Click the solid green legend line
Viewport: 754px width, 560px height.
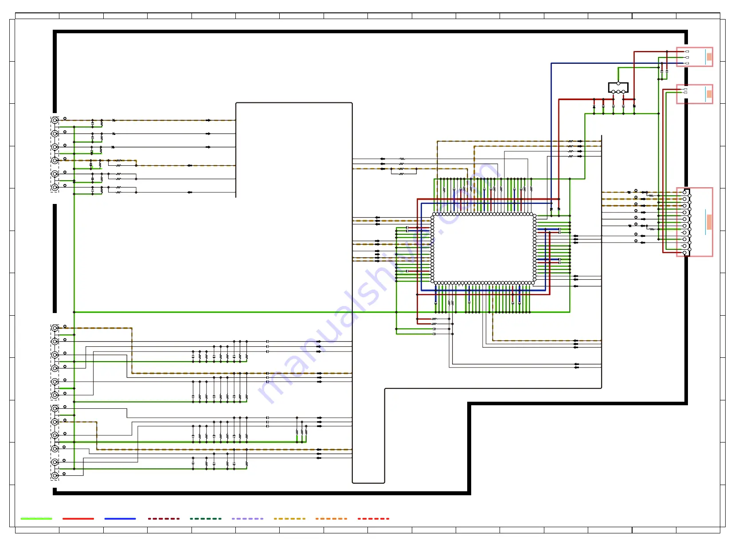(36, 518)
